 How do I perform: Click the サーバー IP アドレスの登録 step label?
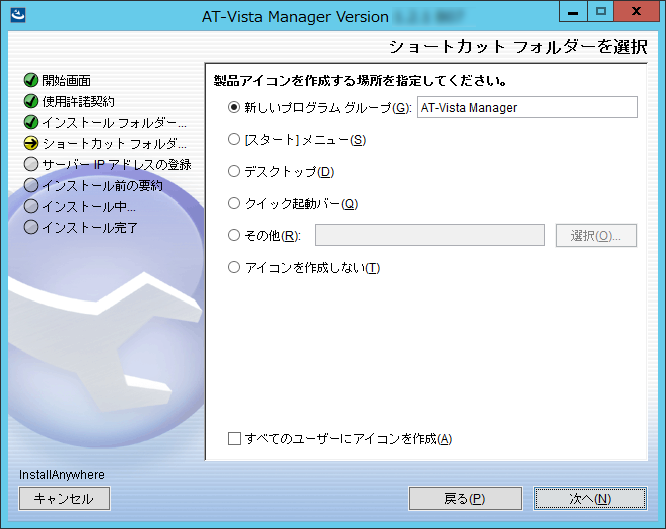click(117, 164)
